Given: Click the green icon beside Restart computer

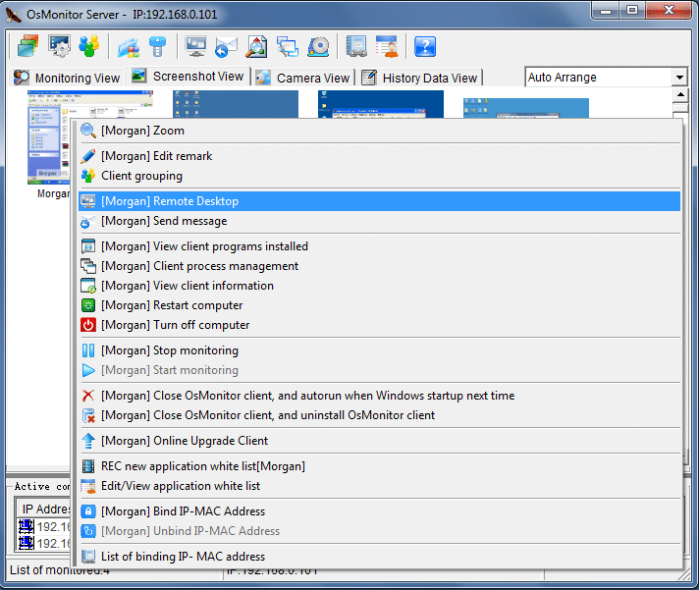Looking at the screenshot, I should pos(88,305).
